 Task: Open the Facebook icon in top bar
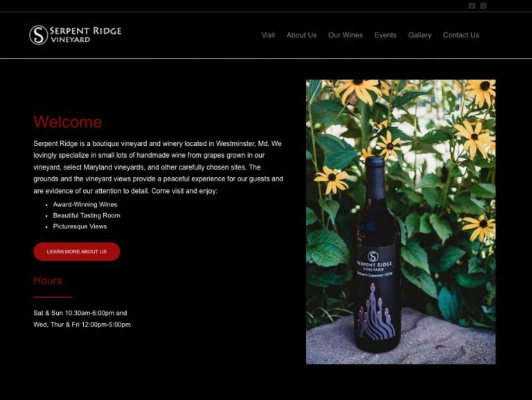(472, 6)
